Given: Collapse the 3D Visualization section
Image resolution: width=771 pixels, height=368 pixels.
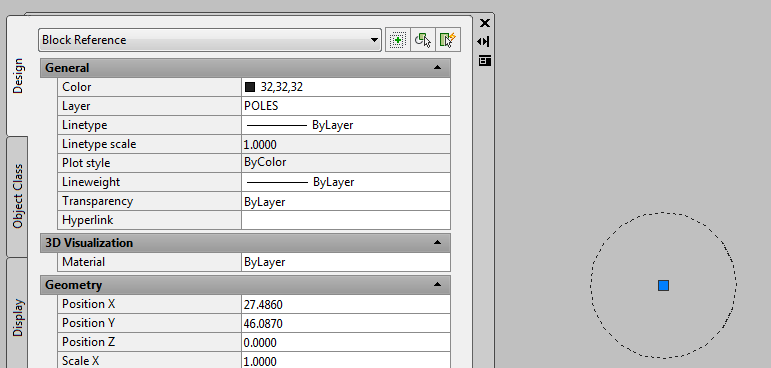Looking at the screenshot, I should coord(438,243).
